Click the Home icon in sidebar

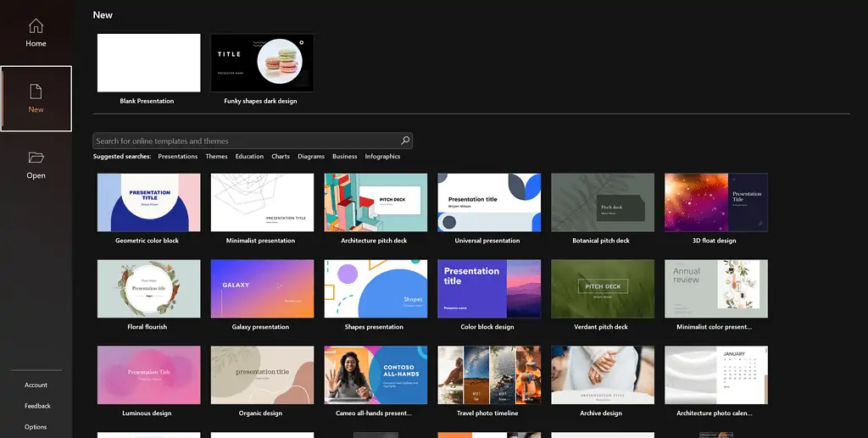pos(36,26)
